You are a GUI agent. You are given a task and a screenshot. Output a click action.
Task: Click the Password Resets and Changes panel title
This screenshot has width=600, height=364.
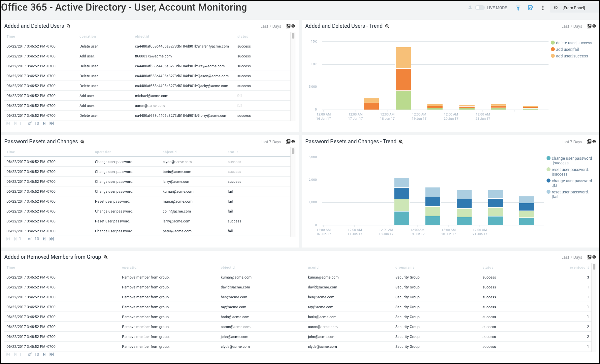pyautogui.click(x=41, y=141)
